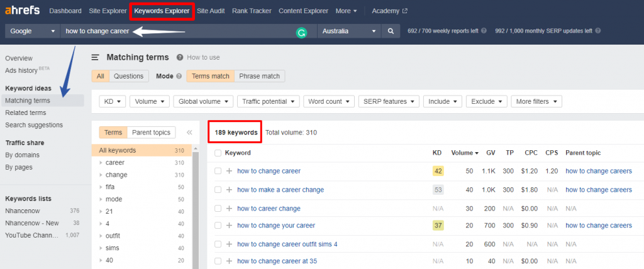The width and height of the screenshot is (644, 269).
Task: Check the box for 'how to change your career'
Action: 218,226
